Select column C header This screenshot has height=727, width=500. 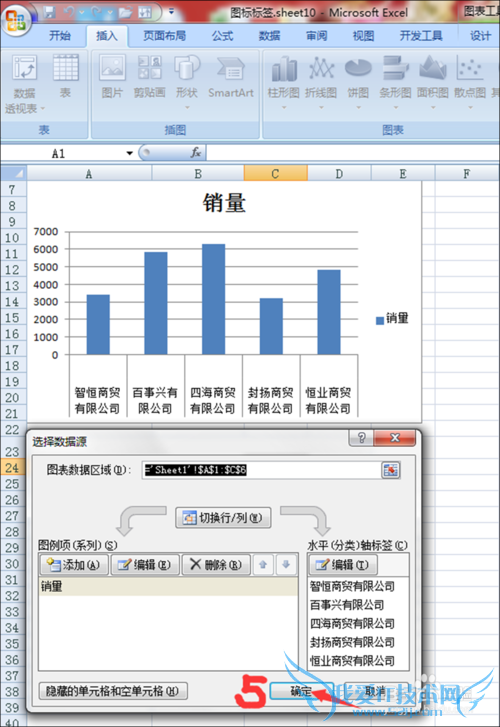[276, 174]
